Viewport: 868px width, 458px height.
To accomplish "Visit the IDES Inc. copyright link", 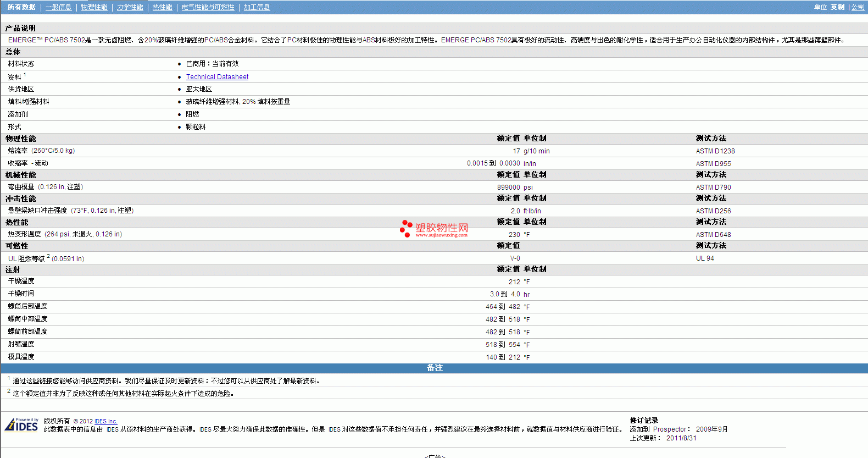I will click(x=106, y=421).
